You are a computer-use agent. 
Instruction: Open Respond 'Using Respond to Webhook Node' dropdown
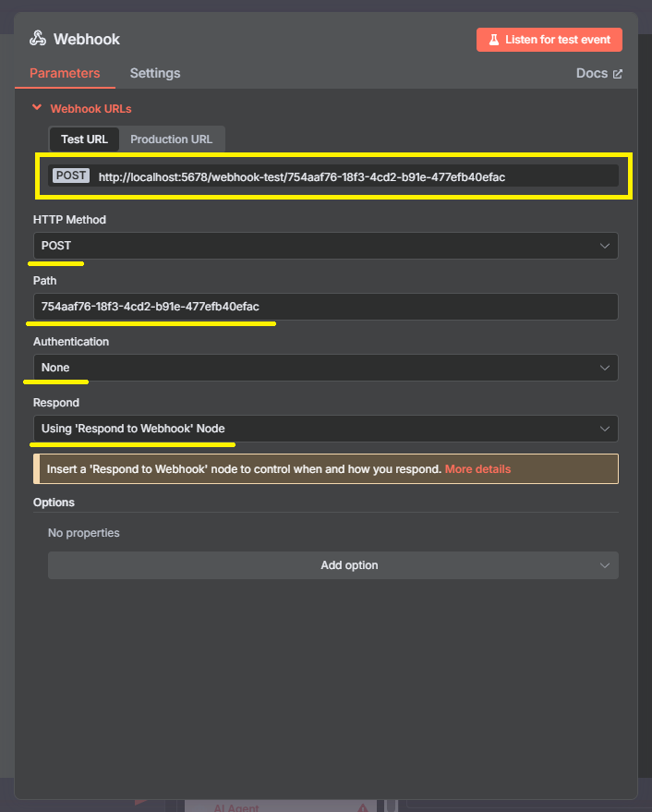[326, 429]
